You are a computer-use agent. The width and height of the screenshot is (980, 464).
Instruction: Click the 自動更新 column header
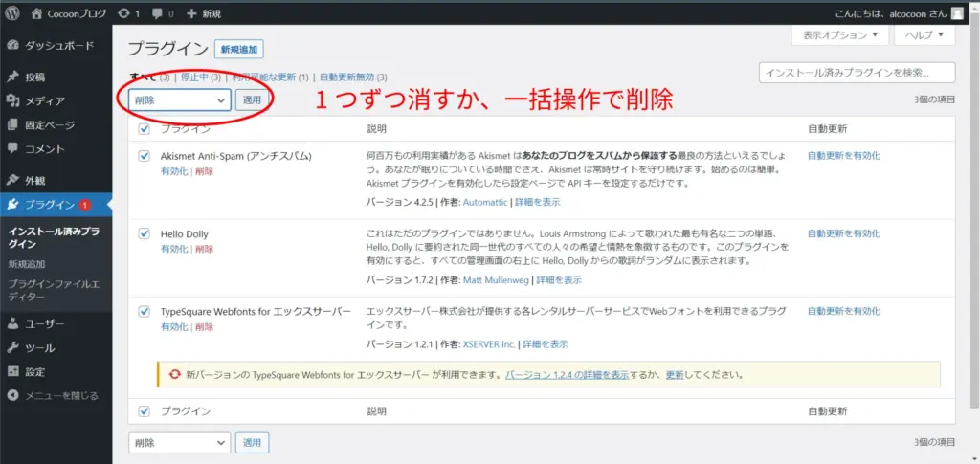pos(827,129)
